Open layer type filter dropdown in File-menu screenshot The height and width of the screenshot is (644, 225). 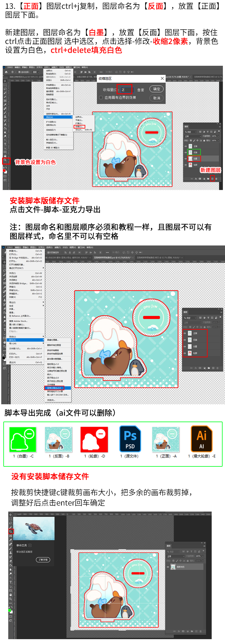[x=190, y=318]
